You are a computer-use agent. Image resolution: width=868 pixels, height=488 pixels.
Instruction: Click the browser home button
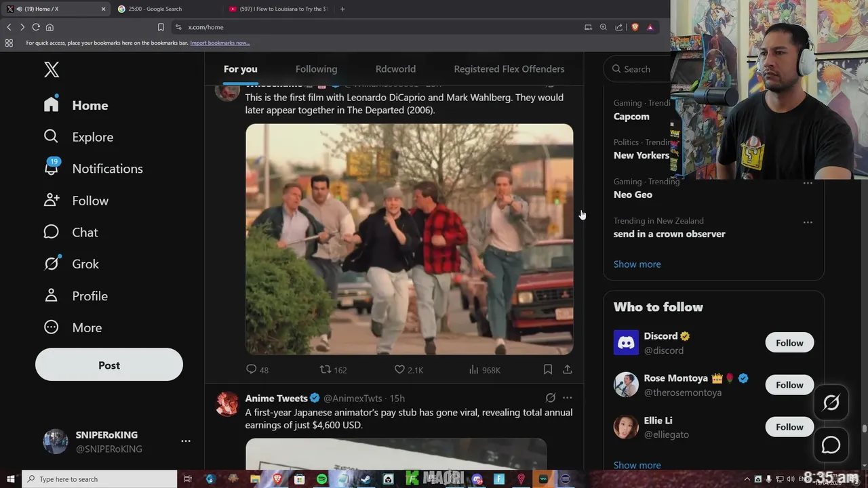[x=50, y=27]
